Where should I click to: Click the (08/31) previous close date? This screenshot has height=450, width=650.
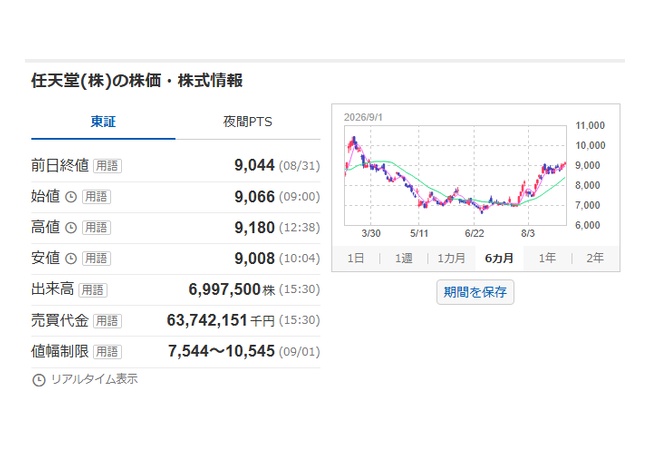pos(299,166)
